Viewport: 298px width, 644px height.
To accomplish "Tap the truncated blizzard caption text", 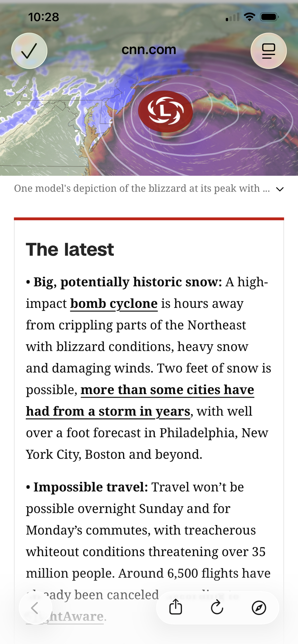I will coord(142,188).
